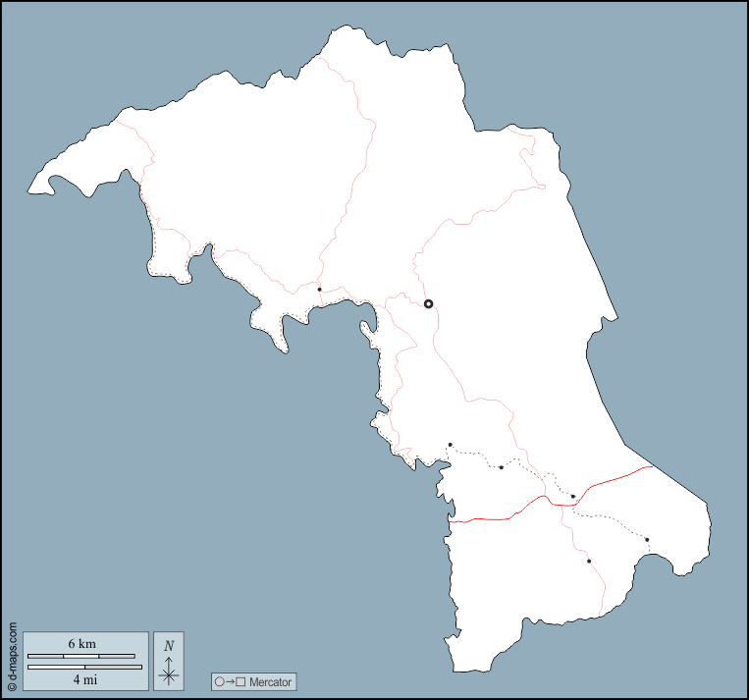This screenshot has width=749, height=700.
Task: Click the arrow between circle and square icons
Action: tap(230, 681)
